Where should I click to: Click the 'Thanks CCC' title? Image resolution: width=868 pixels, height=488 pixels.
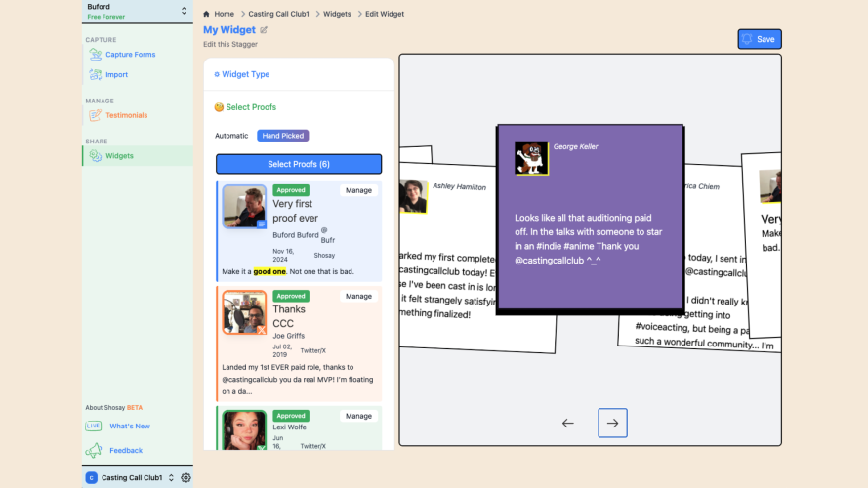(x=289, y=316)
